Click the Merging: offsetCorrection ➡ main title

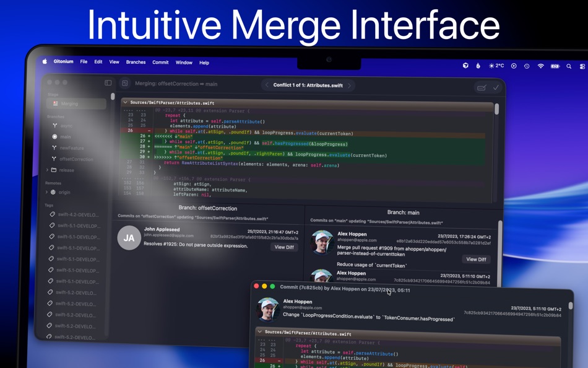[x=176, y=84]
